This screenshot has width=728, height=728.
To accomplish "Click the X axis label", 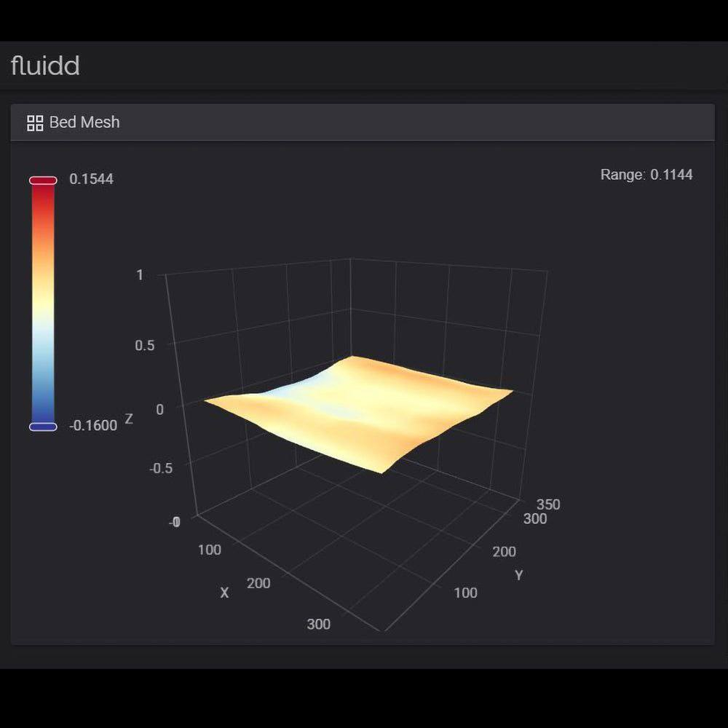I will 224,593.
